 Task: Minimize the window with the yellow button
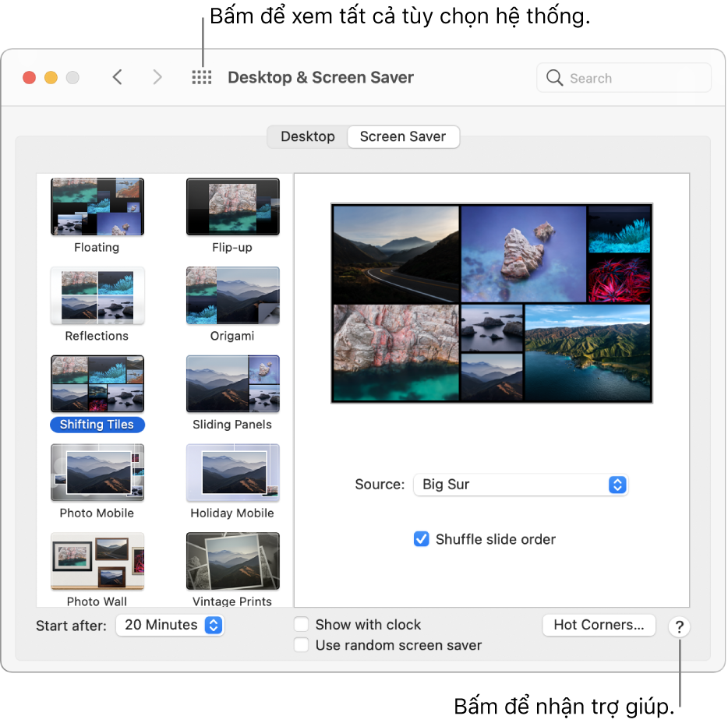pos(51,77)
